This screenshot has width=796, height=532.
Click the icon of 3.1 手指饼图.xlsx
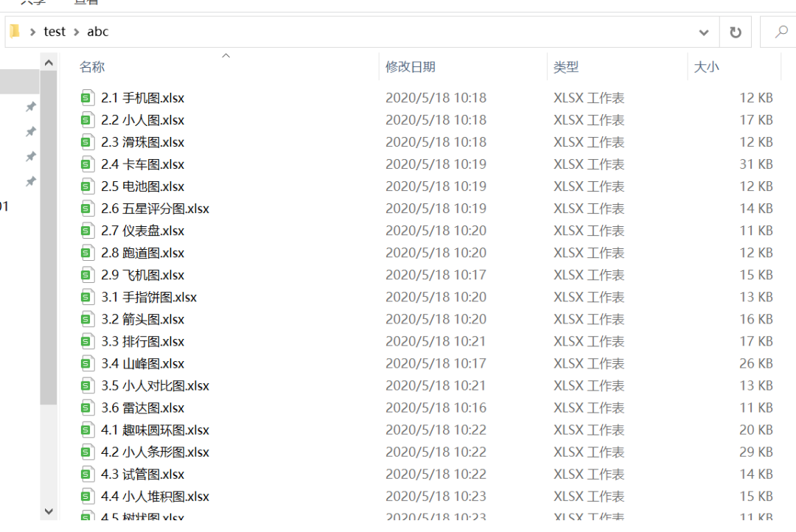point(87,297)
